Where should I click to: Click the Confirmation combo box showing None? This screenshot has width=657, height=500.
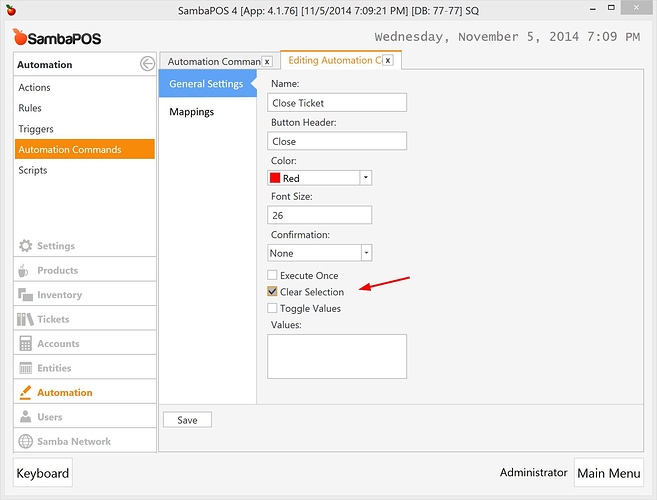320,253
